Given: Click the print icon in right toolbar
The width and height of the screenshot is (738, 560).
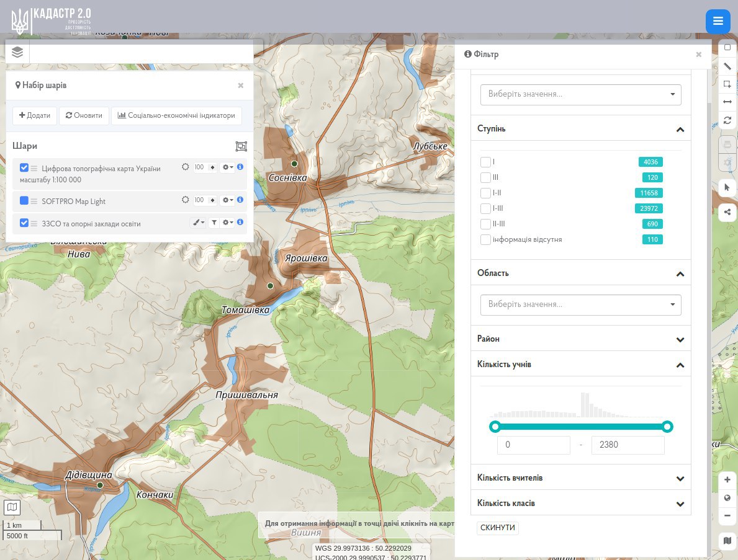Looking at the screenshot, I should (x=727, y=145).
